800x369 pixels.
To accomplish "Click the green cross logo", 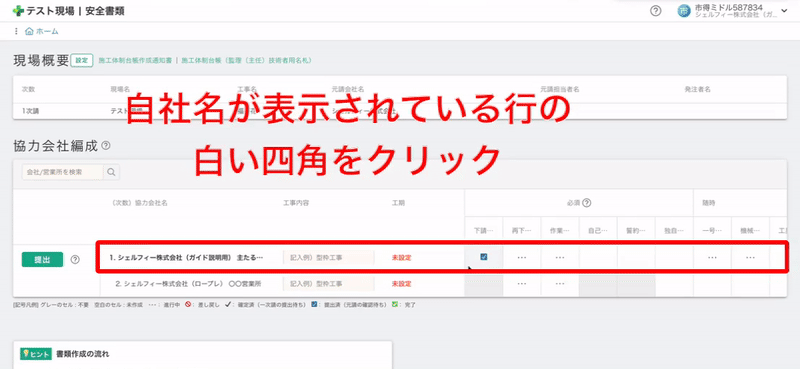I will [x=18, y=11].
